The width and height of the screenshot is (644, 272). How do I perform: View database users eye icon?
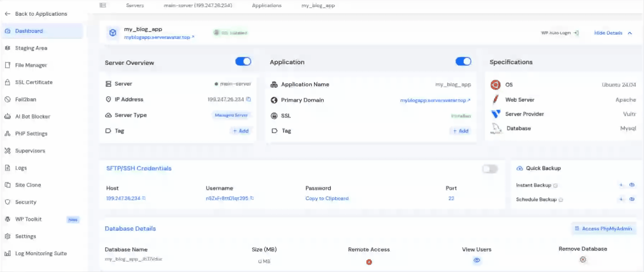point(477,260)
